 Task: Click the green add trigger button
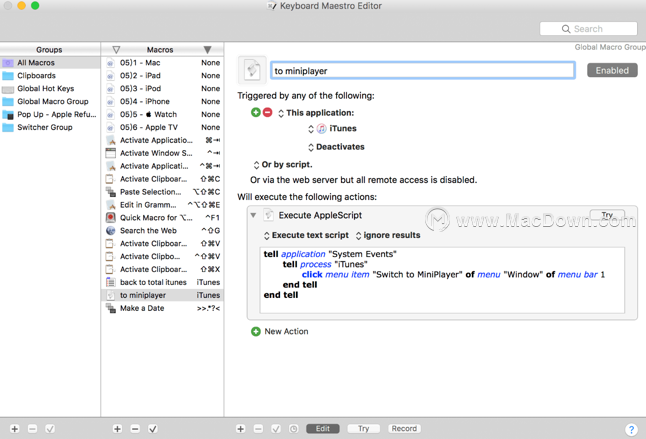coord(255,112)
